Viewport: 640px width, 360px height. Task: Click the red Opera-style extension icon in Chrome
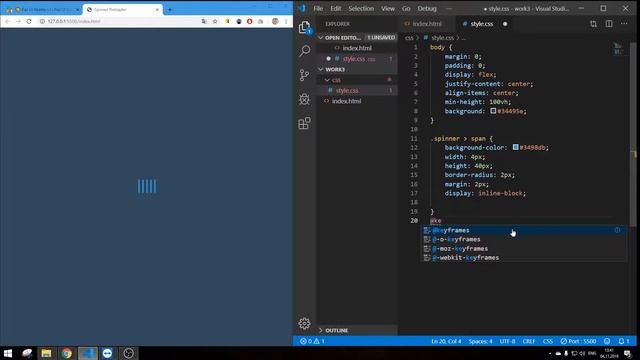click(x=249, y=21)
